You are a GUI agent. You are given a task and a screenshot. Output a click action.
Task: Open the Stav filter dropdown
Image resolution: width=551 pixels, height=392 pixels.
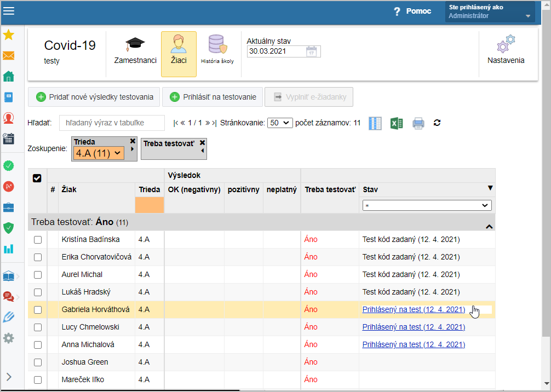coord(427,205)
